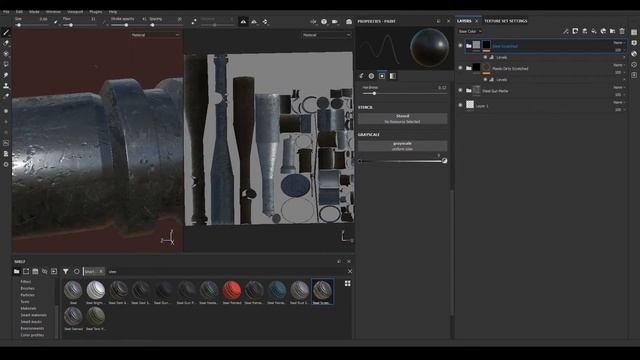Viewport: 640px width, 360px height.
Task: Open the render (Iray) camera icon
Action: coord(349,22)
